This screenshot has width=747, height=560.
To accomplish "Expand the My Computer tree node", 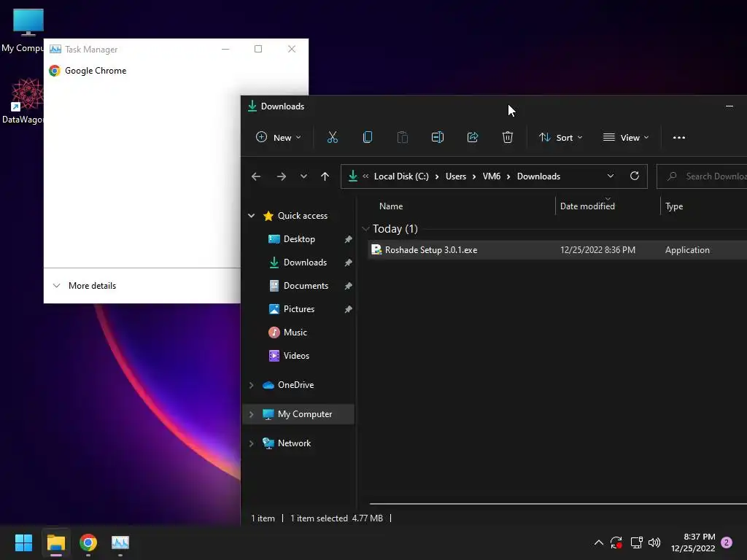I will pos(251,414).
